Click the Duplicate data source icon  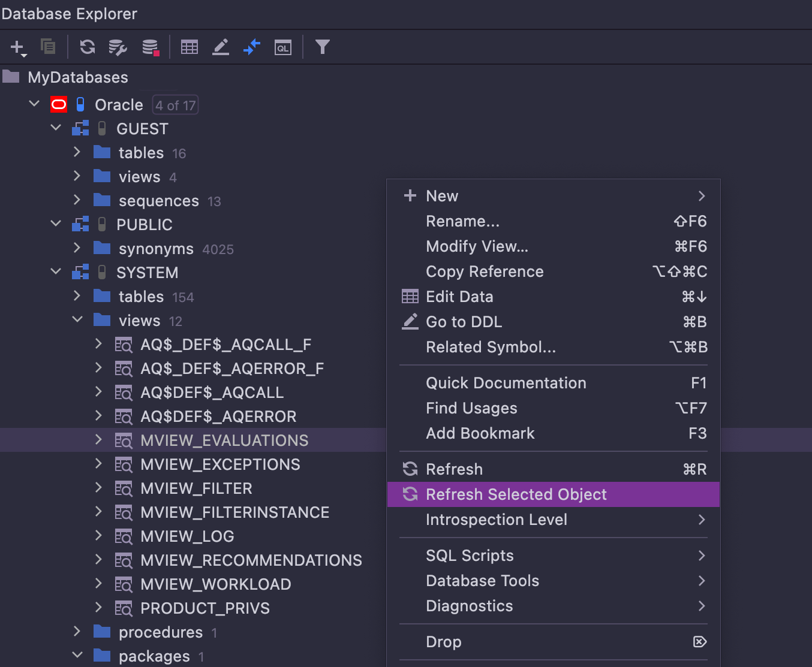click(x=48, y=46)
